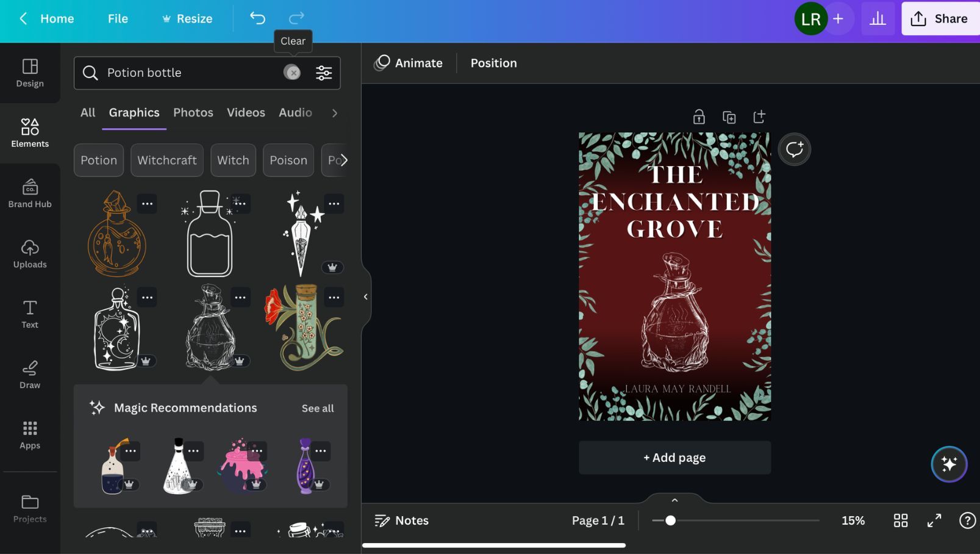Image resolution: width=980 pixels, height=554 pixels.
Task: Open the Elements panel
Action: [x=30, y=133]
